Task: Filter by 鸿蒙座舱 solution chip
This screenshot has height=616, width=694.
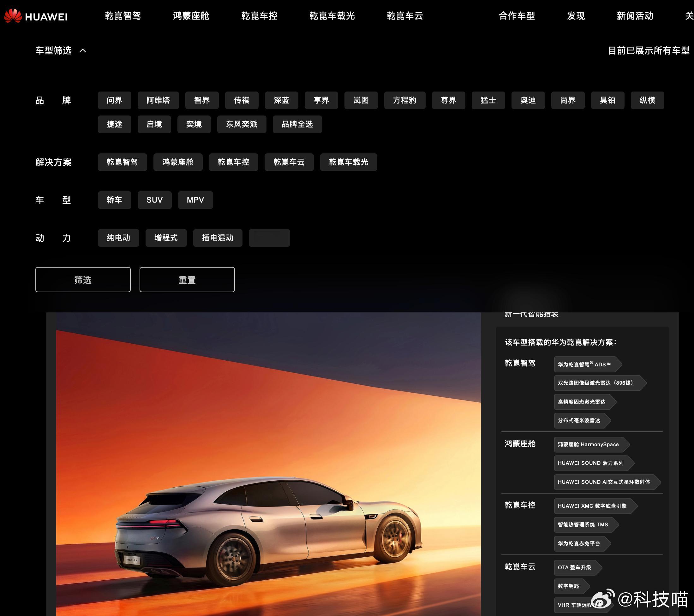Action: (178, 162)
